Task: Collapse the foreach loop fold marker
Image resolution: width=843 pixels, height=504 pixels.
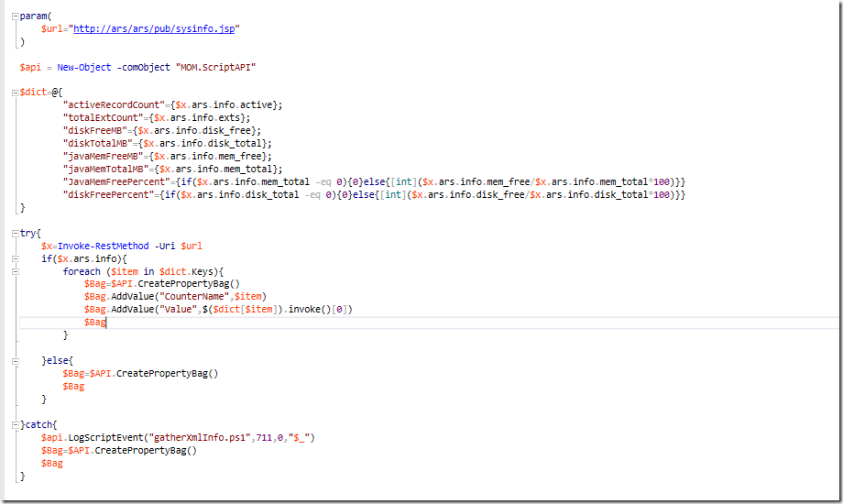Action: (x=16, y=271)
